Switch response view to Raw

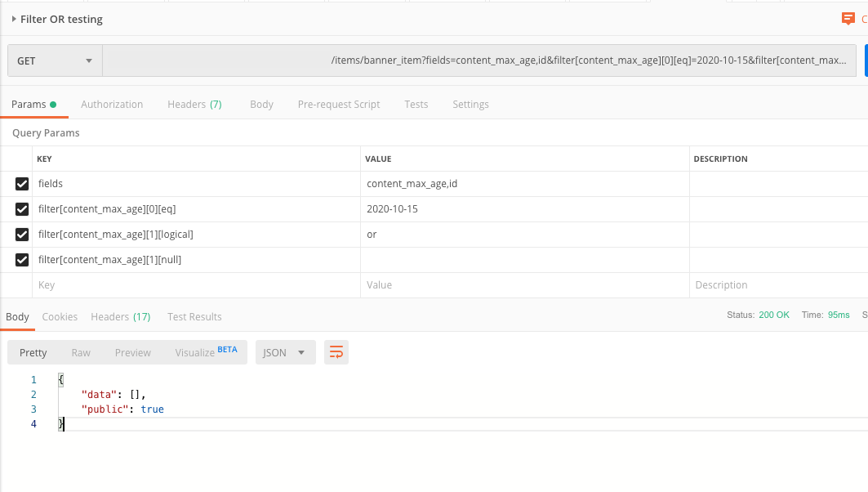[80, 351]
